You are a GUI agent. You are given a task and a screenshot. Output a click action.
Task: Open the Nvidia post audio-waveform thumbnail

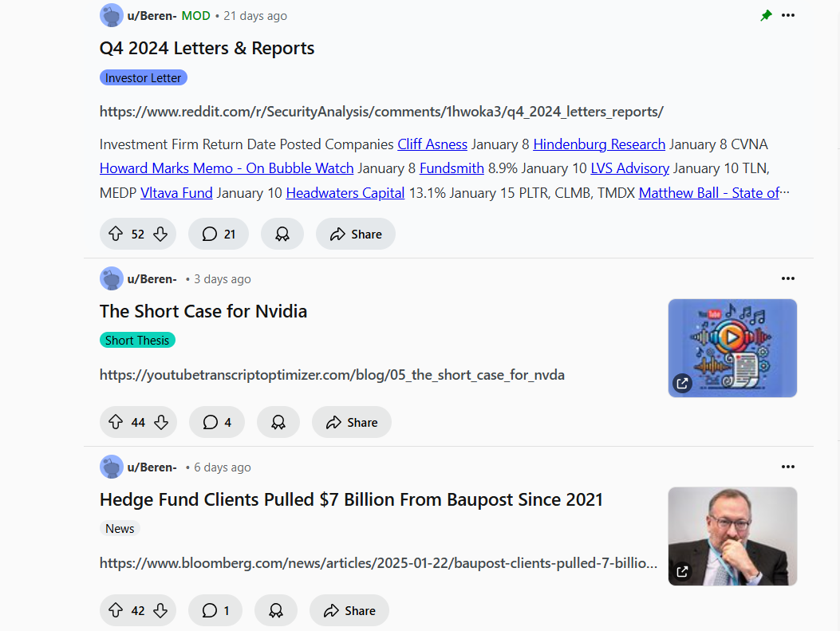(x=732, y=348)
